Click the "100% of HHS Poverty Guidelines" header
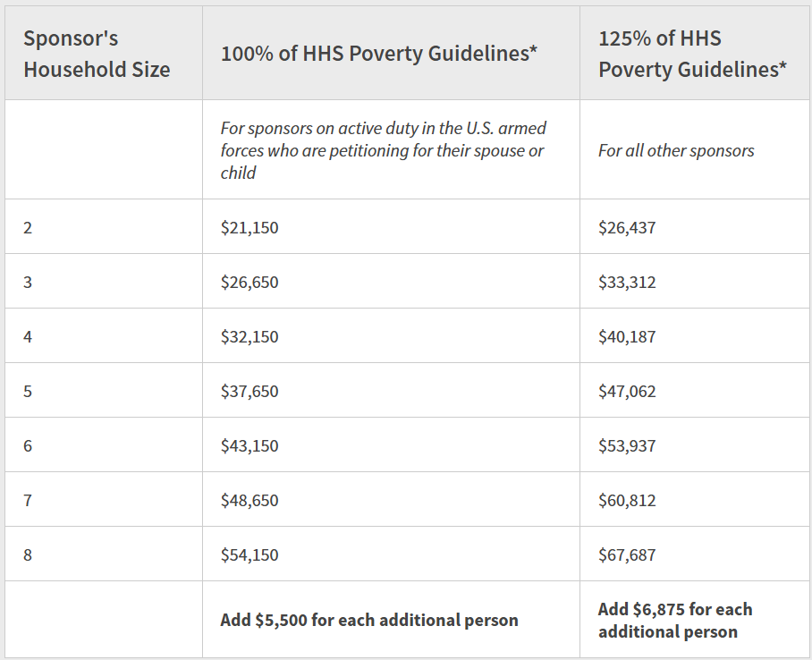 tap(379, 54)
